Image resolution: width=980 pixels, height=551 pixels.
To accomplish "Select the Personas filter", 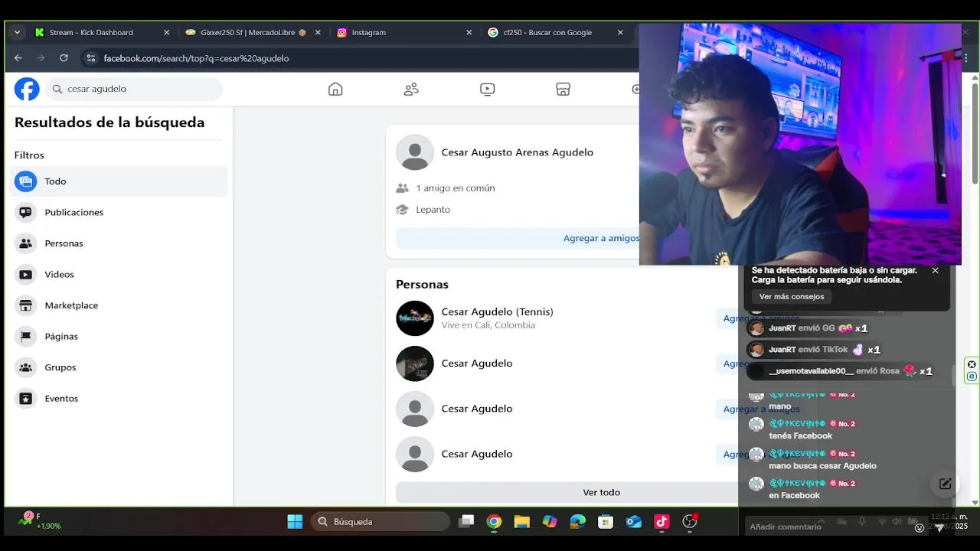I will 119,243.
